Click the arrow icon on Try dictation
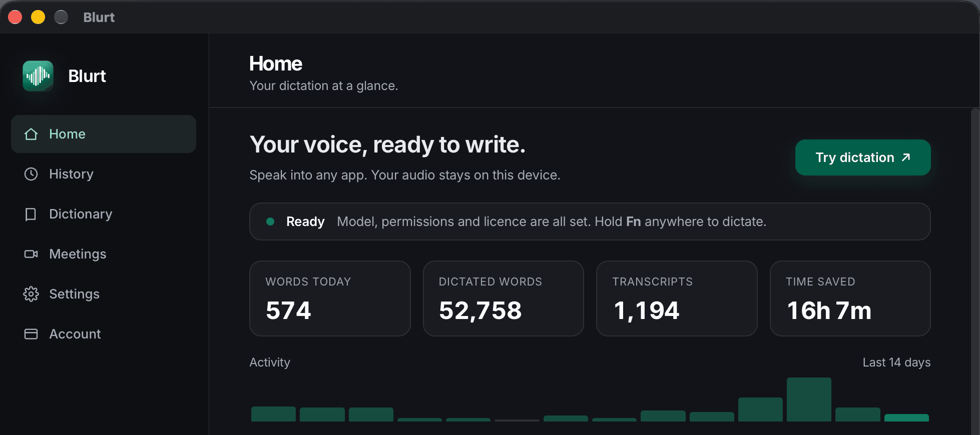 click(905, 157)
